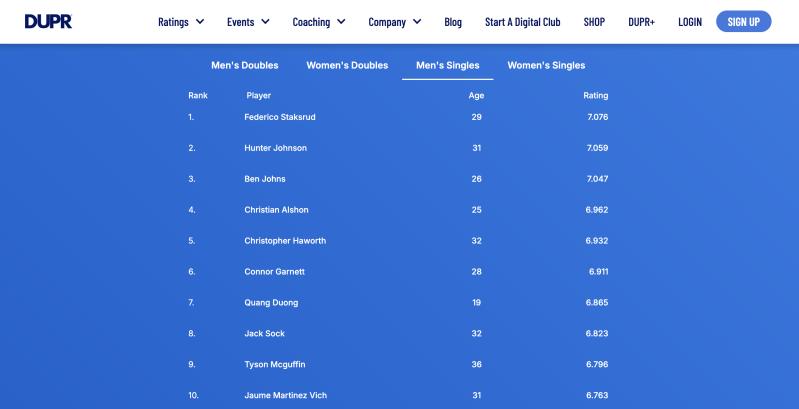Click rating value 6.796
The height and width of the screenshot is (409, 799).
597,364
